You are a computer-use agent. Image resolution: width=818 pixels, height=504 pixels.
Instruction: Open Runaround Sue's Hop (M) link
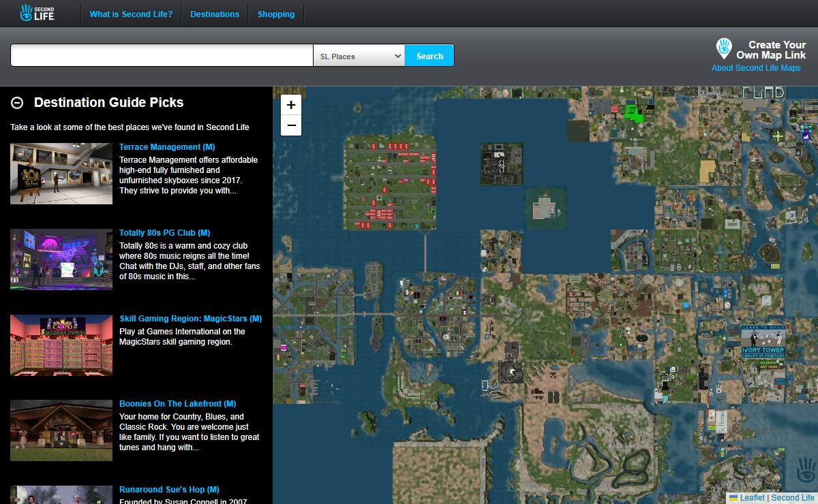[169, 490]
